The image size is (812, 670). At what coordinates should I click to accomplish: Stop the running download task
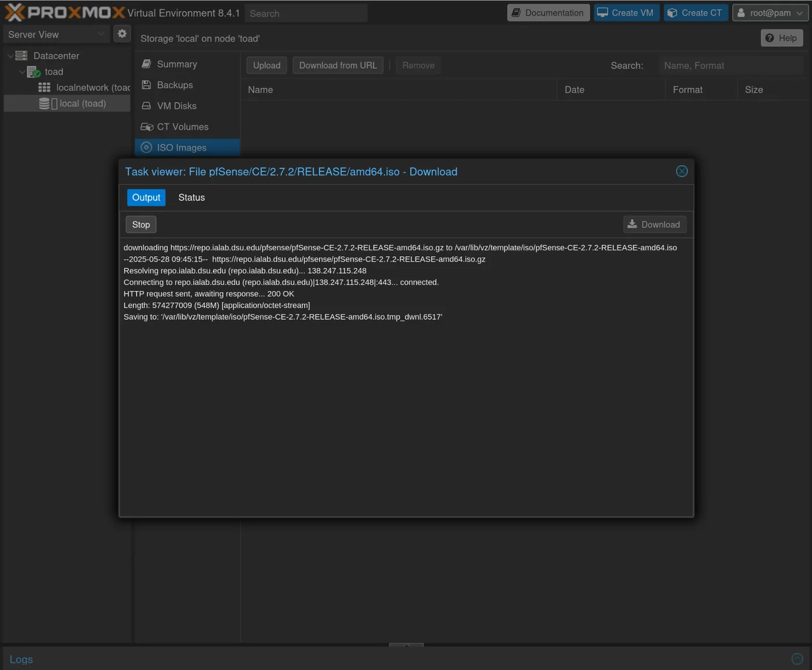[141, 225]
